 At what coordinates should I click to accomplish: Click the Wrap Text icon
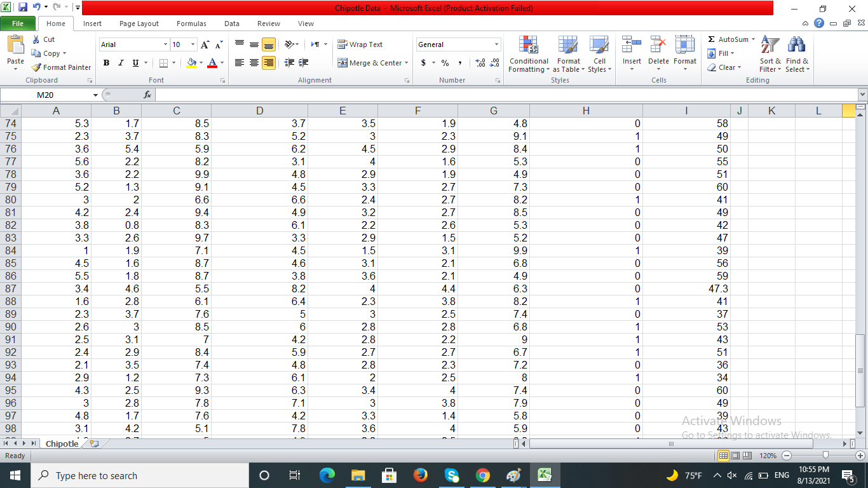point(362,44)
